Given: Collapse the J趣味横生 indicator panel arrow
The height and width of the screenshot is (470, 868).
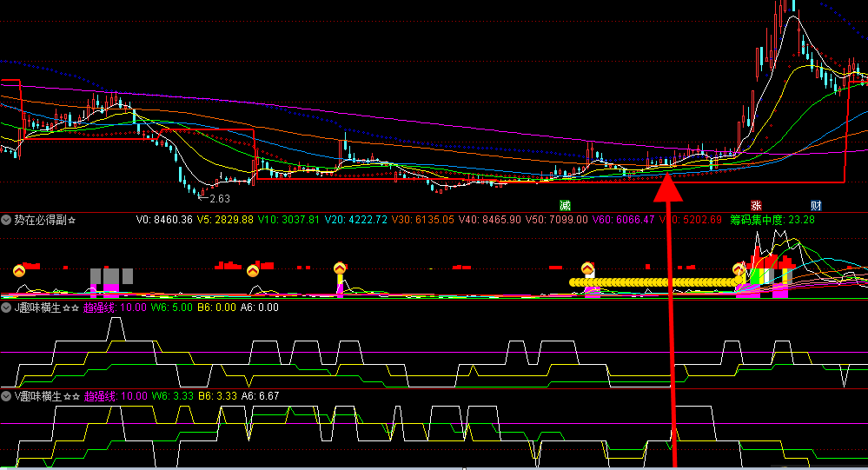Looking at the screenshot, I should point(6,308).
